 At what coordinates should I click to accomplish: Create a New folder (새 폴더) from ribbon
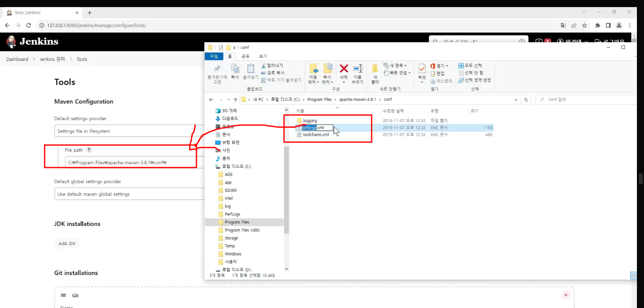[x=375, y=73]
